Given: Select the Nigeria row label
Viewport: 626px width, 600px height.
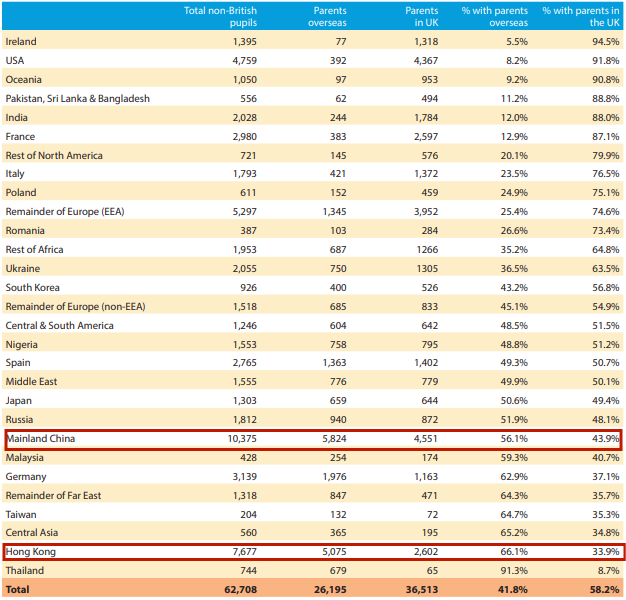Looking at the screenshot, I should pyautogui.click(x=22, y=345).
